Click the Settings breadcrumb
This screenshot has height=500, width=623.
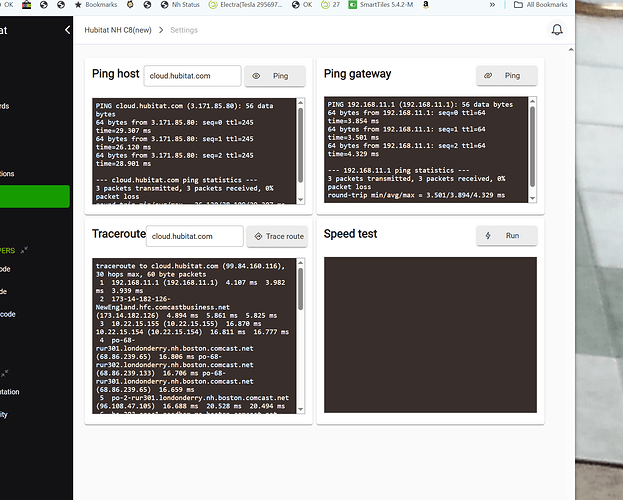[x=184, y=30]
